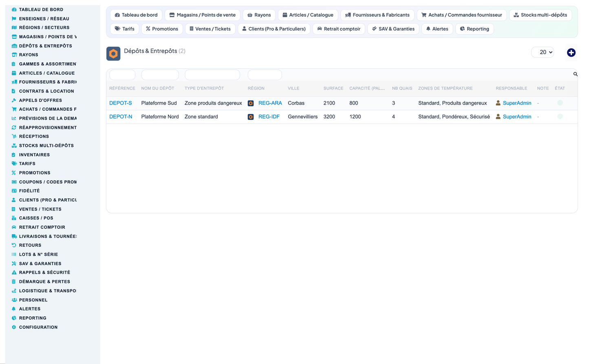Click the region icon beside REG-ARA
This screenshot has width=589, height=364.
251,103
